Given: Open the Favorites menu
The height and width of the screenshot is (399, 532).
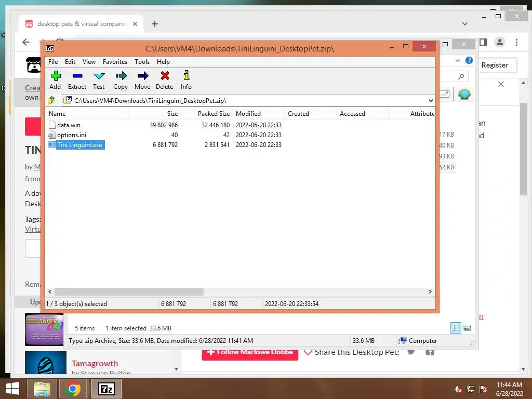Looking at the screenshot, I should click(x=115, y=62).
